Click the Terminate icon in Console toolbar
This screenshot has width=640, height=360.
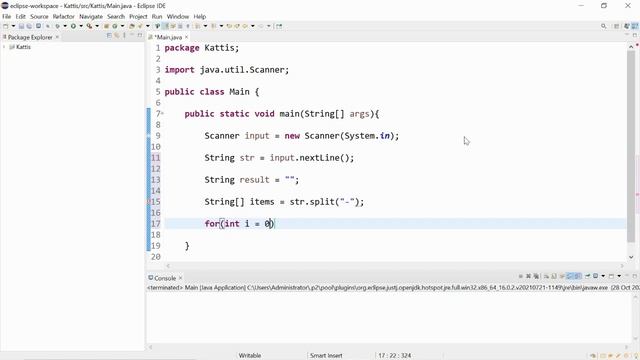pos(520,276)
